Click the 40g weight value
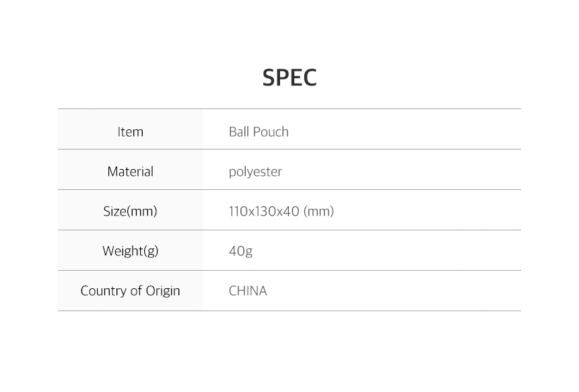Viewport: 579px width, 392px height. point(241,251)
